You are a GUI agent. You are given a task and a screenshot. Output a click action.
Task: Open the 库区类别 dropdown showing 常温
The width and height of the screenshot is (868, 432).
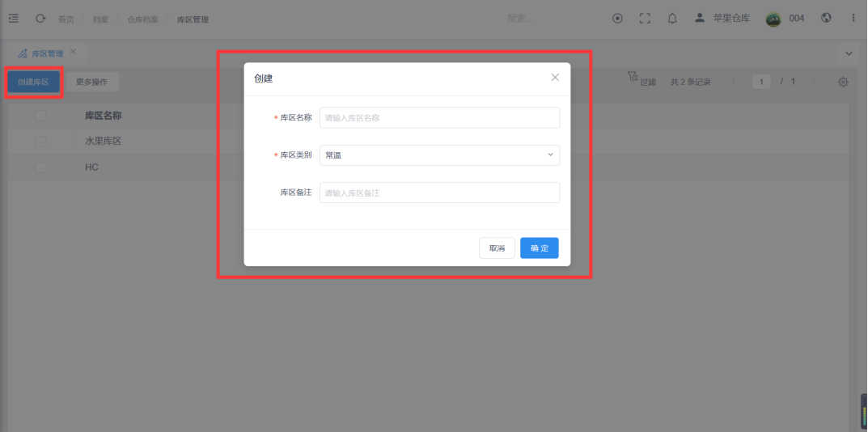click(440, 155)
